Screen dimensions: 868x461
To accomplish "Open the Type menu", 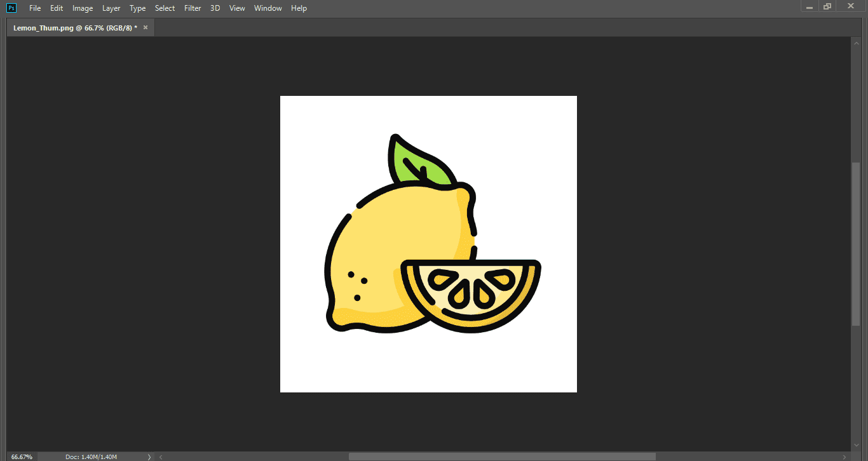I will pos(137,8).
